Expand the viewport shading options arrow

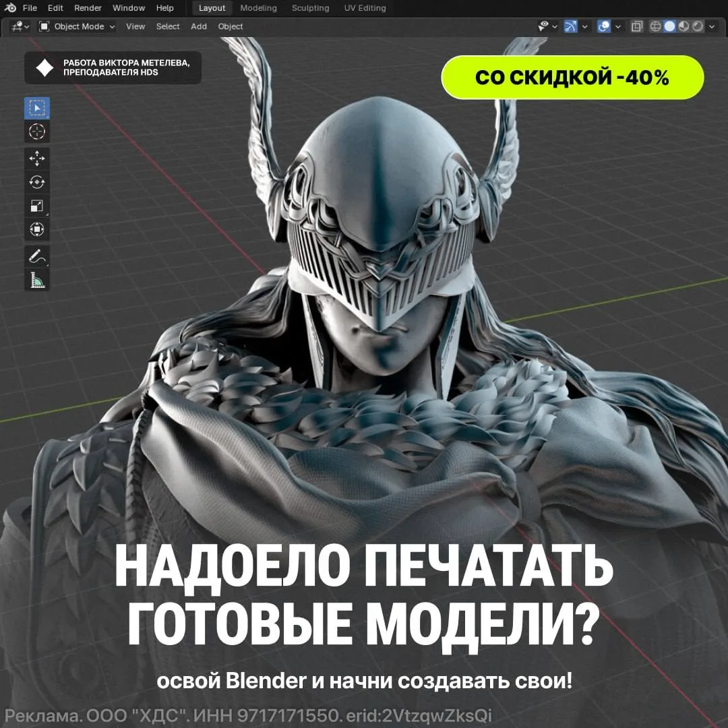click(x=712, y=26)
